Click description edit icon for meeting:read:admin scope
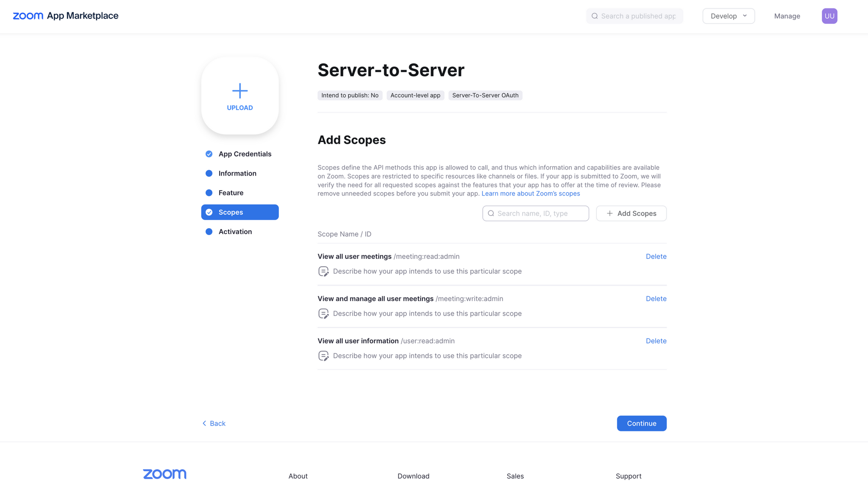Viewport: 868px width, 487px height. click(x=323, y=271)
